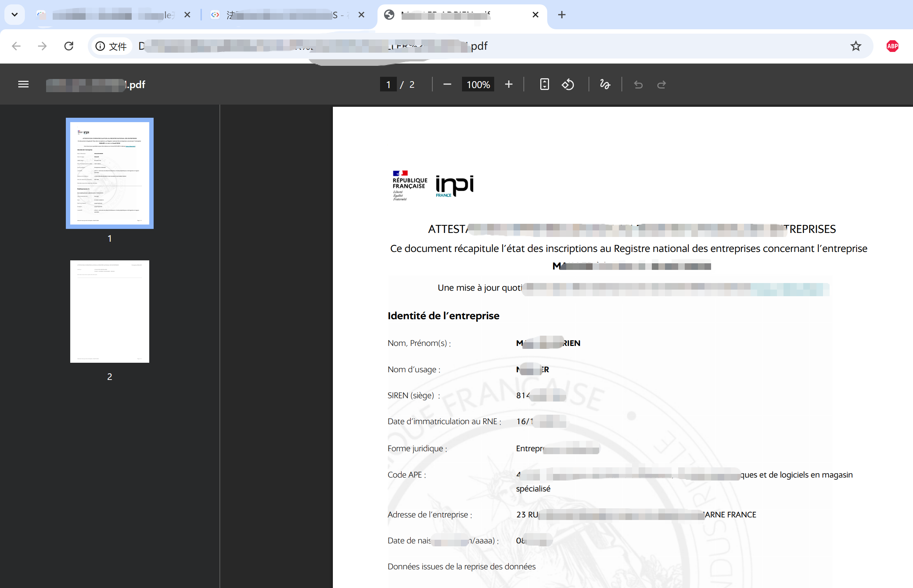The height and width of the screenshot is (588, 913).
Task: Toggle the PDF sidebar hamburger menu
Action: pos(23,84)
